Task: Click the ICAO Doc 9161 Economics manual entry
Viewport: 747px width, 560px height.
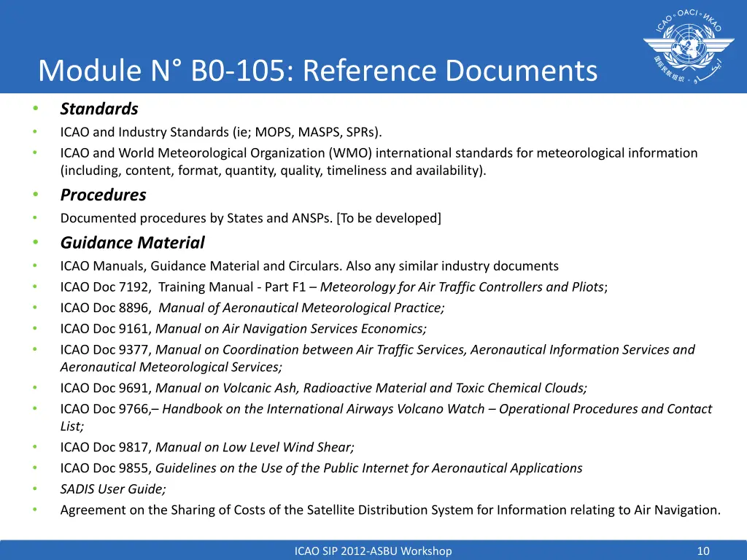Action: [243, 329]
